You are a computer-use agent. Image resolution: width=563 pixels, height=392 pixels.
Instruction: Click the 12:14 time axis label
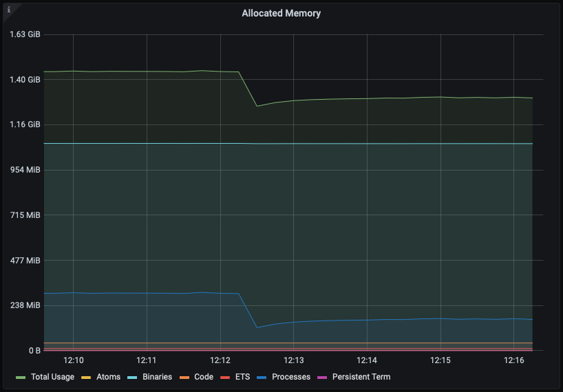(367, 360)
